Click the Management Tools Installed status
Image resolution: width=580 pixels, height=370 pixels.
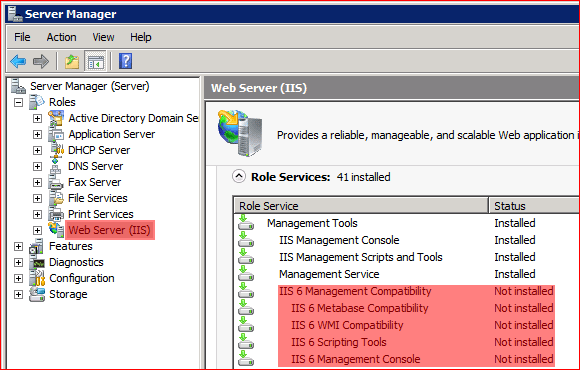(x=515, y=223)
